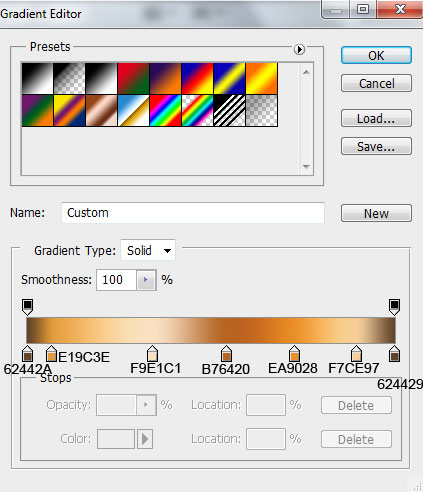Open the Presets flyout menu arrow
This screenshot has height=492, width=423.
pyautogui.click(x=299, y=49)
